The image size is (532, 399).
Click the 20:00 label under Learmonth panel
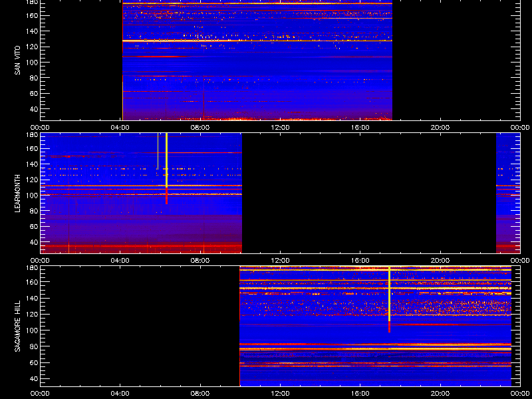(440, 261)
